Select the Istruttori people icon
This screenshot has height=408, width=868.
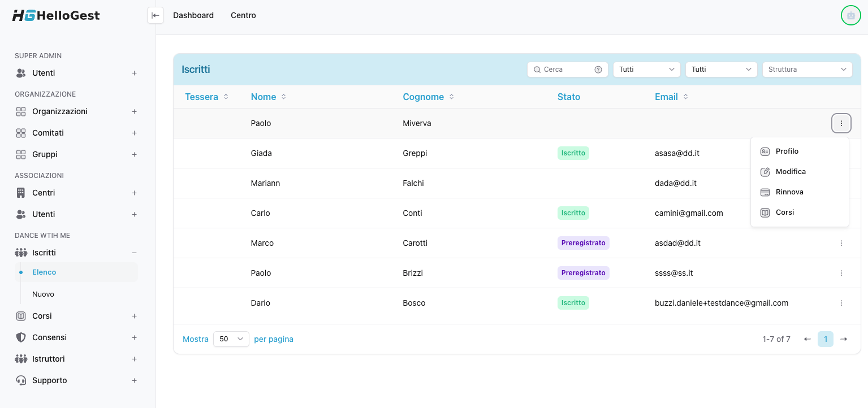point(21,359)
